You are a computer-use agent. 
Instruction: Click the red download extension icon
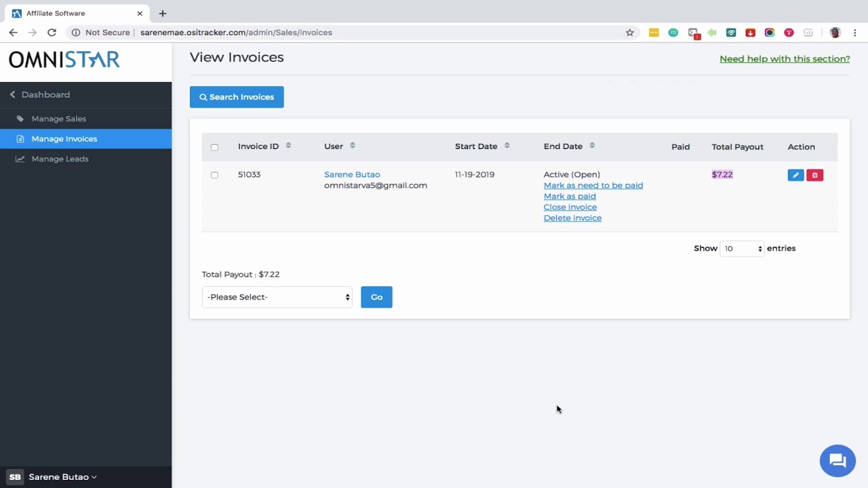[750, 33]
